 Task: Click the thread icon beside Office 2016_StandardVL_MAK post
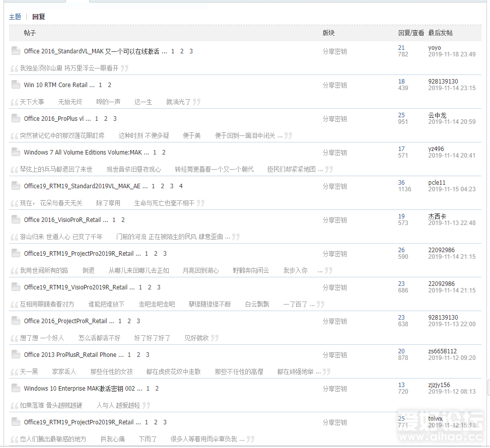pyautogui.click(x=16, y=51)
